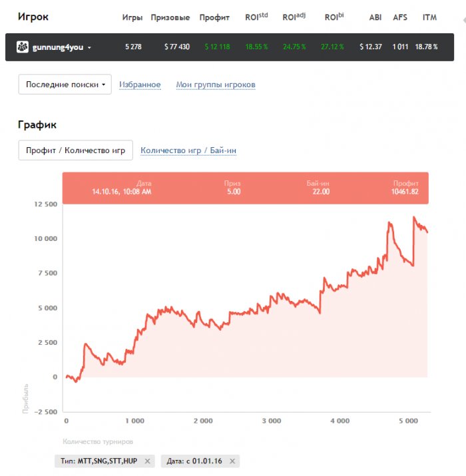Click the "ABI" column header

tap(375, 17)
